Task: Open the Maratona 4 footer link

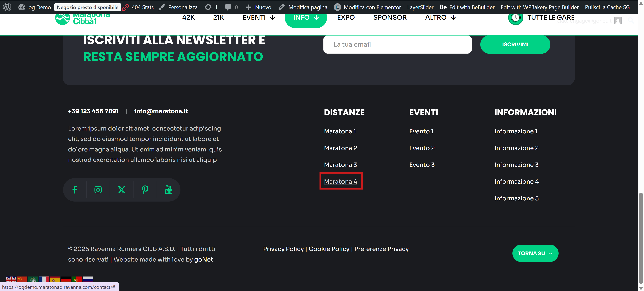Action: tap(340, 182)
